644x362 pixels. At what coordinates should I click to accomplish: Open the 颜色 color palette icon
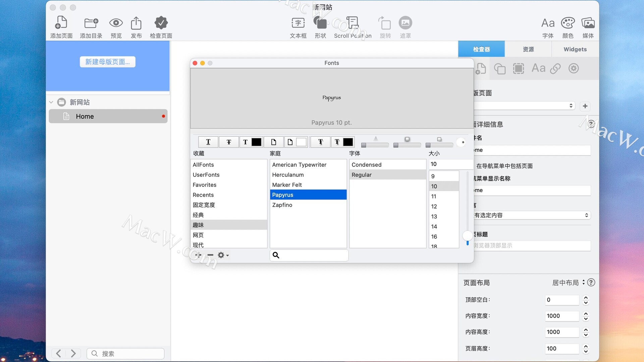pyautogui.click(x=568, y=23)
